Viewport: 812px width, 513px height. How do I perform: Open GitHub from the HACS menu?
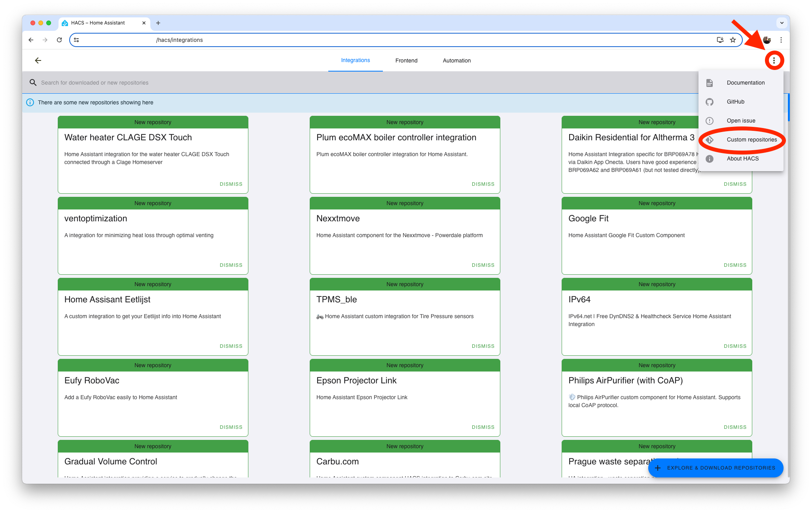coord(735,102)
